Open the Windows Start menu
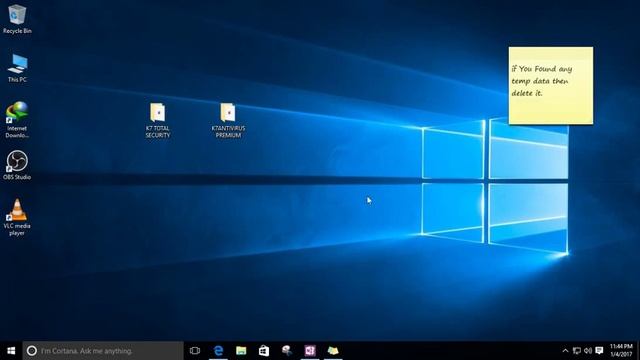The width and height of the screenshot is (640, 360). (x=11, y=351)
